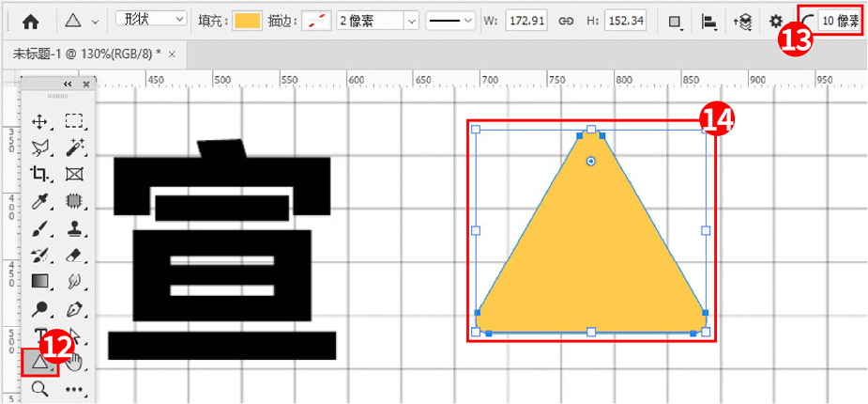This screenshot has width=868, height=404.
Task: Open the gear settings options
Action: coord(775,20)
